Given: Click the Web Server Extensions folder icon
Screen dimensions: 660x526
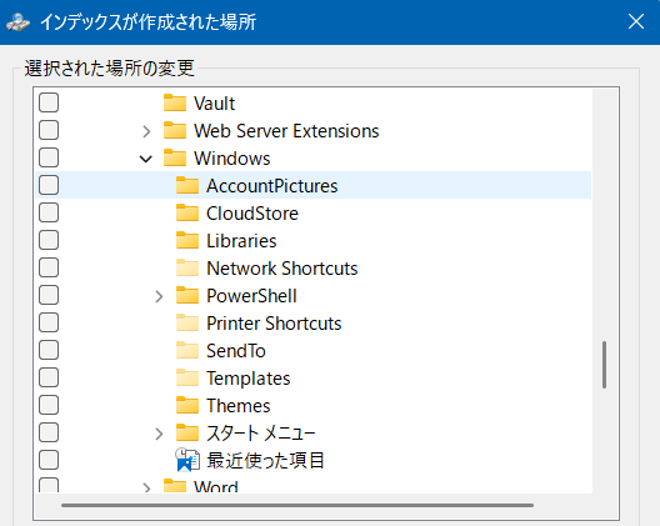Looking at the screenshot, I should pos(175,130).
